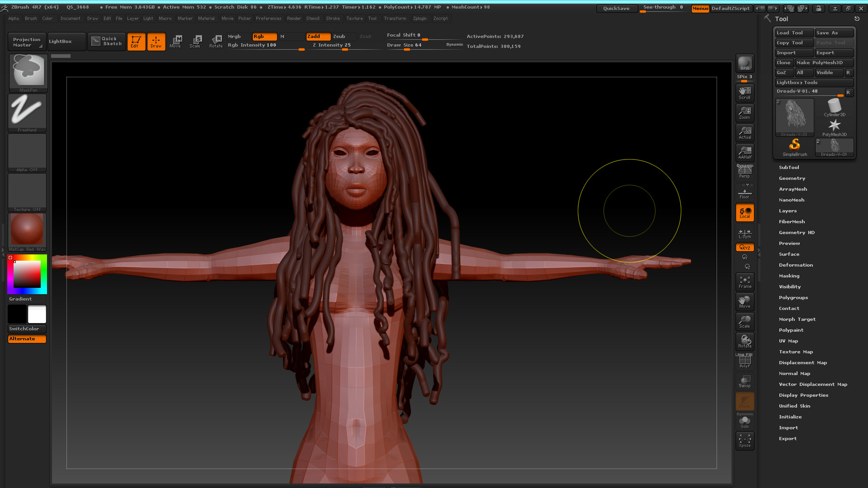Select the white main color swatch
This screenshot has height=488, width=868.
click(x=37, y=314)
